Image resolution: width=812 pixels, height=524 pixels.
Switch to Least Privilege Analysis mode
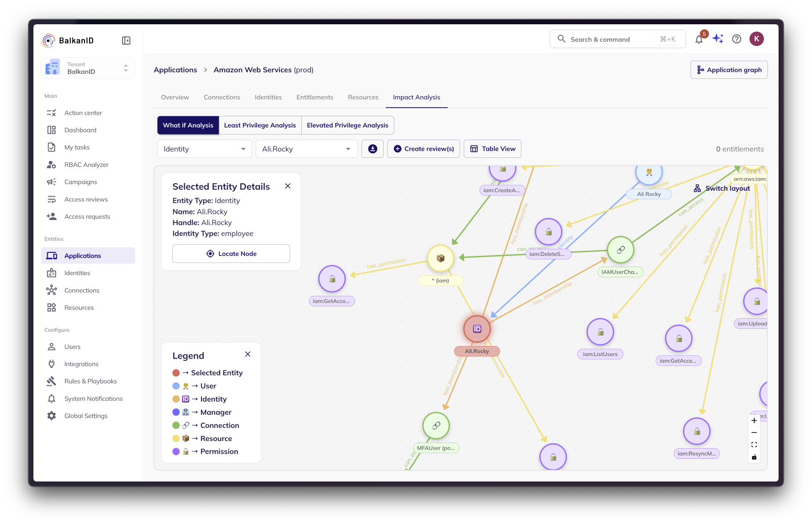[x=260, y=125]
